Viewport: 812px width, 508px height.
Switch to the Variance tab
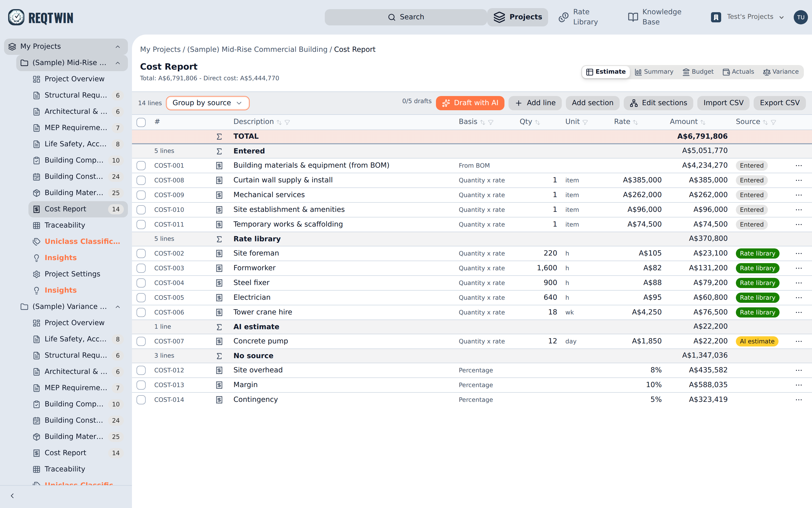coord(781,72)
